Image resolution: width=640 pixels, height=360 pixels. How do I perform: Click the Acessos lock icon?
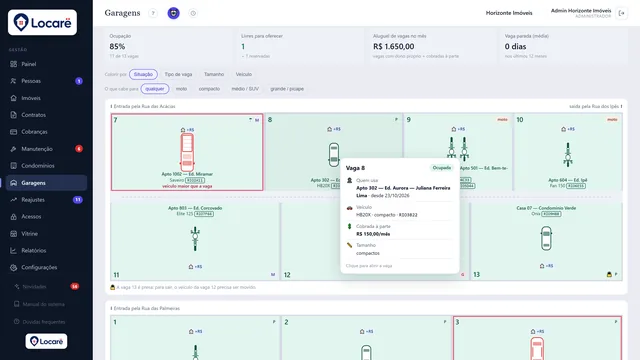13,217
